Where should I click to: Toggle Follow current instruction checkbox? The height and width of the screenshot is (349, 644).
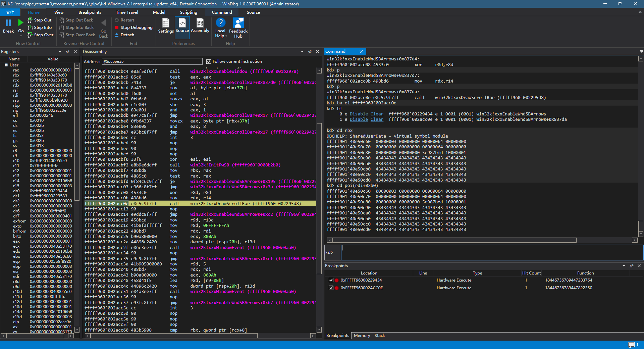coord(209,61)
